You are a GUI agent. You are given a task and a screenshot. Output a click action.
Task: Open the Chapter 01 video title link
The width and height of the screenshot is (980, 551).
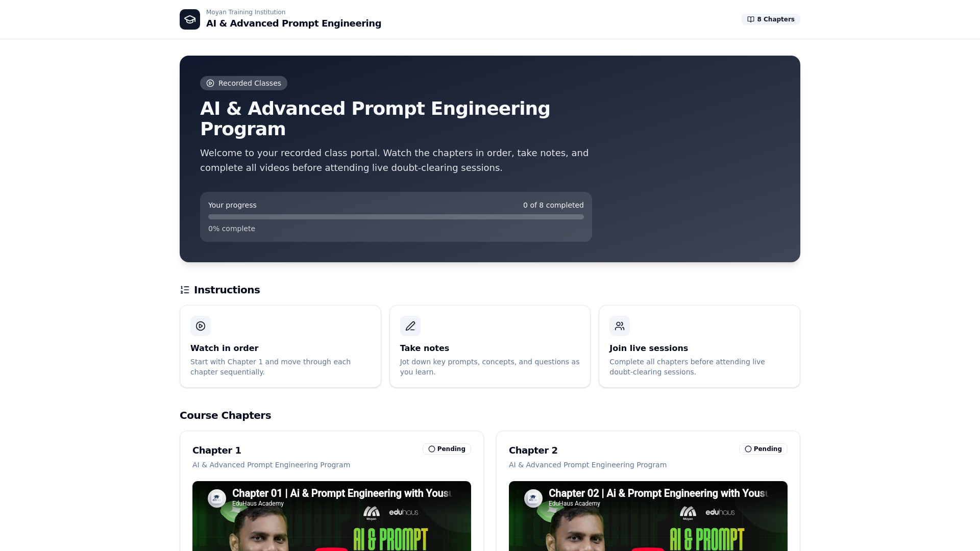tap(342, 493)
